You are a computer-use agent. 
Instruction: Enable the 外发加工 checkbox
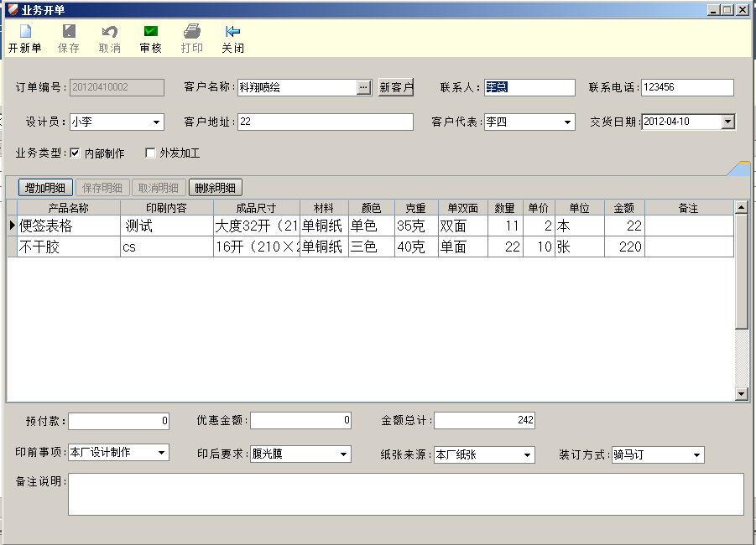point(150,153)
